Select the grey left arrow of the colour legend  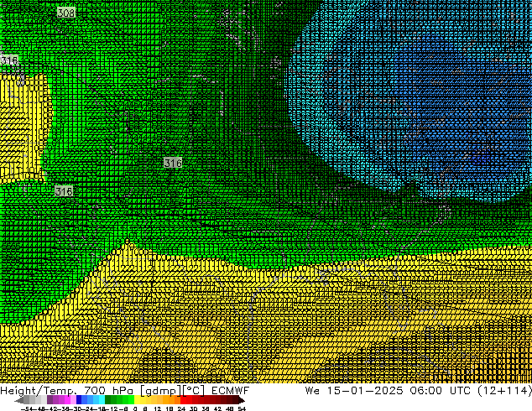tap(19, 401)
